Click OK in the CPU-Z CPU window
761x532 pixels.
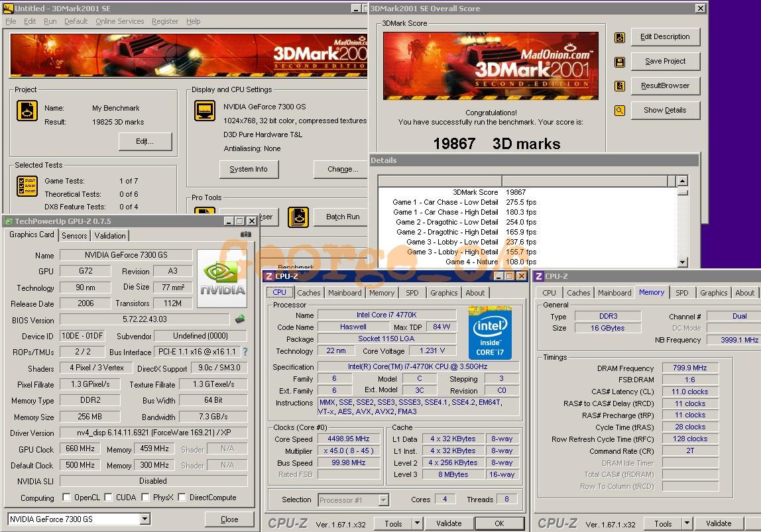[499, 523]
